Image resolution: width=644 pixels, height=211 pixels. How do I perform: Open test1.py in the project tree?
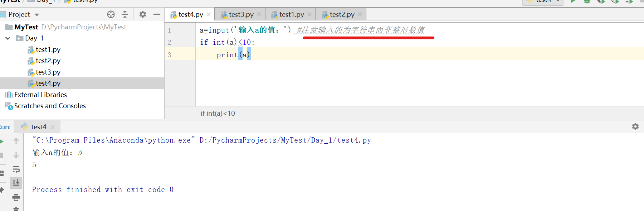[x=48, y=49]
